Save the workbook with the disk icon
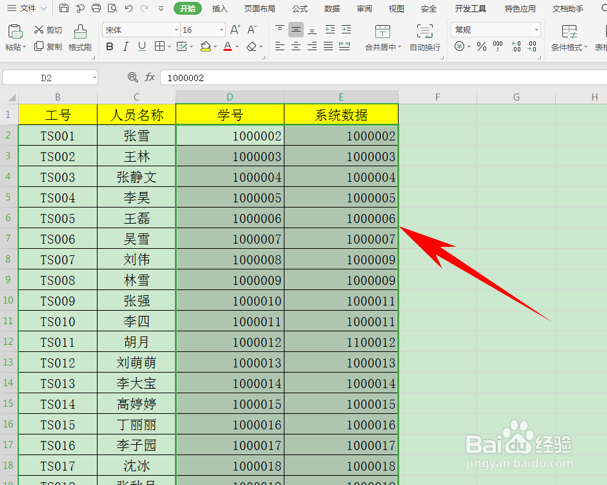 point(63,8)
